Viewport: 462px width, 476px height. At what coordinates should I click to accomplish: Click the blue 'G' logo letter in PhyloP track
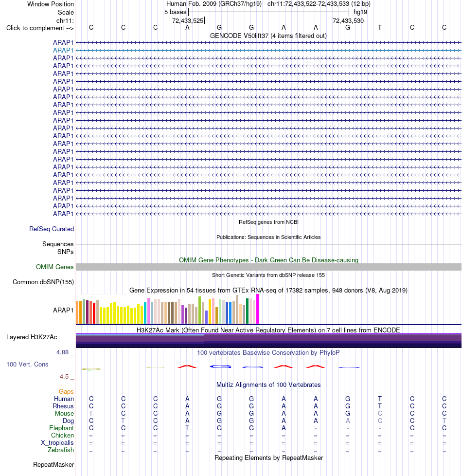tap(220, 366)
